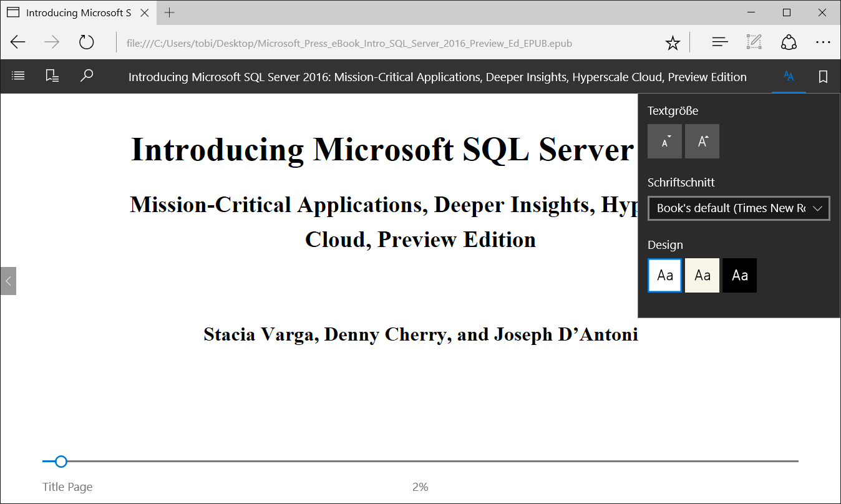Minimize the Edge window
Image resolution: width=841 pixels, height=504 pixels.
coord(752,12)
